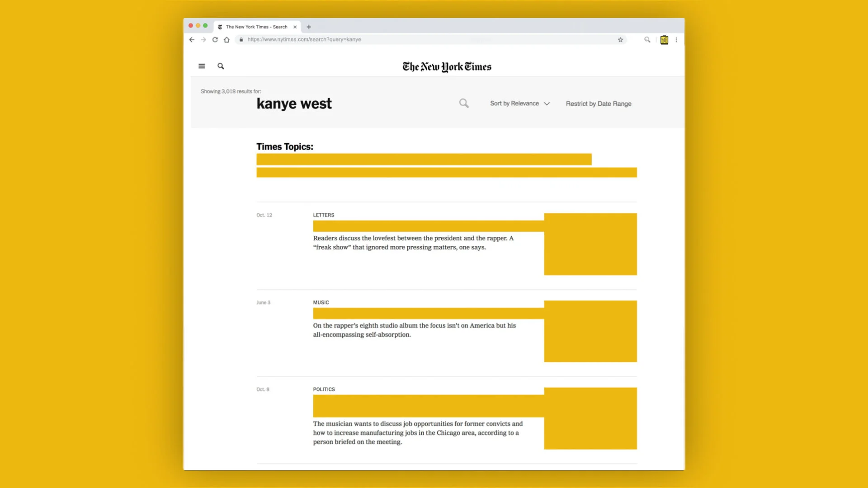Screen dimensions: 868x488
Task: Click Restrict by Date Range
Action: [x=599, y=103]
